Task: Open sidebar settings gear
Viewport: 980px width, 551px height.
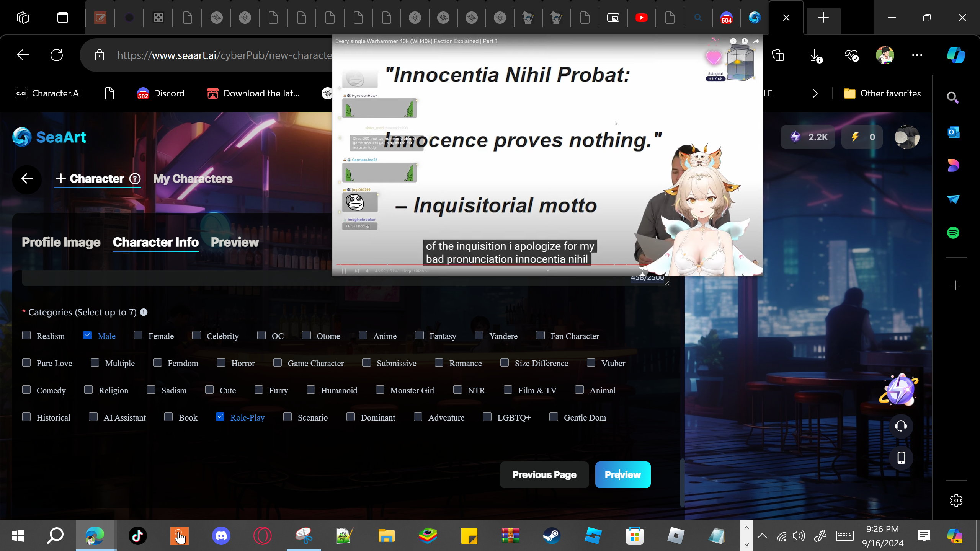Action: 956,500
